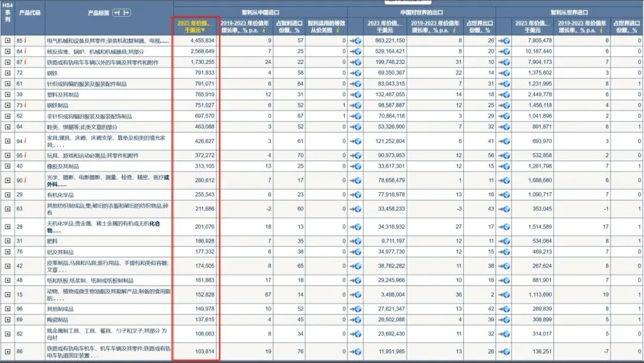Sort by 占智利进口份额 % column header

[290, 26]
